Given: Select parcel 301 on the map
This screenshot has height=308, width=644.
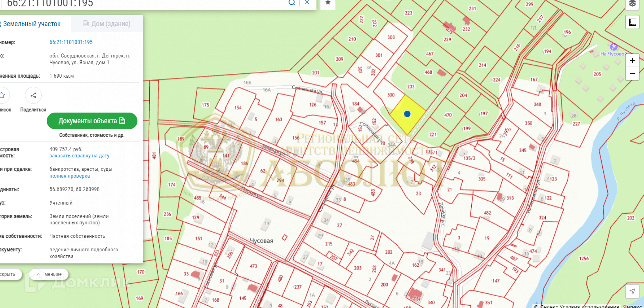Looking at the screenshot, I should pyautogui.click(x=379, y=55).
